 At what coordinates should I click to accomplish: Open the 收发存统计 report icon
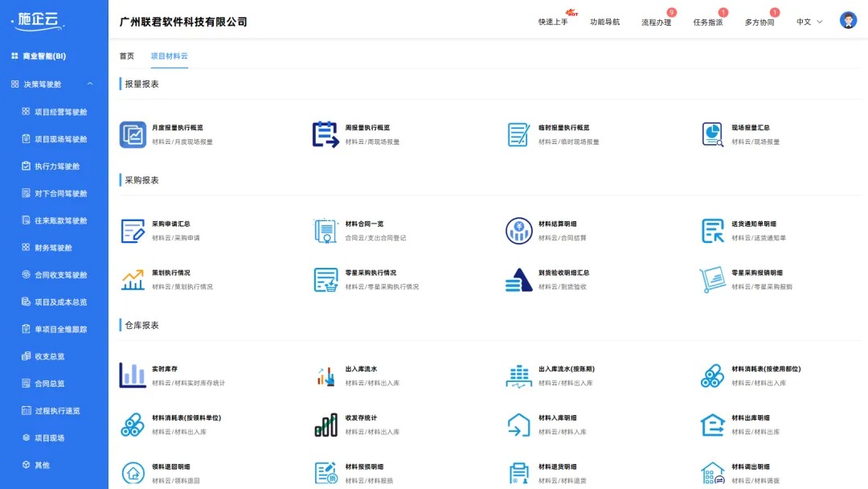pos(325,423)
